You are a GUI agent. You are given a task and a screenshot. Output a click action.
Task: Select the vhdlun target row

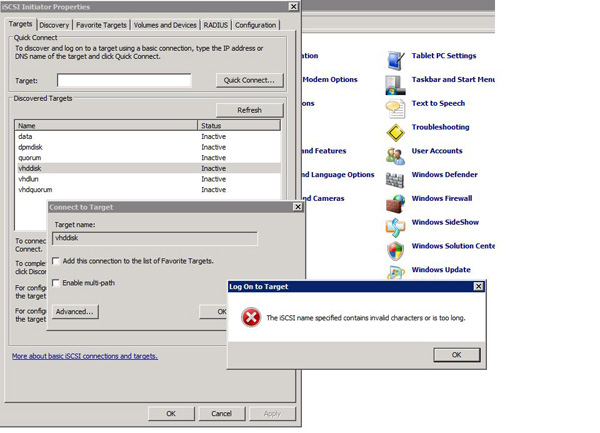pyautogui.click(x=148, y=179)
